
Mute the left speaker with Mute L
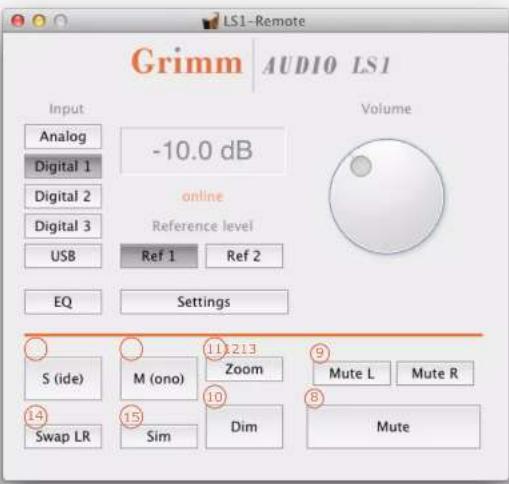352,373
